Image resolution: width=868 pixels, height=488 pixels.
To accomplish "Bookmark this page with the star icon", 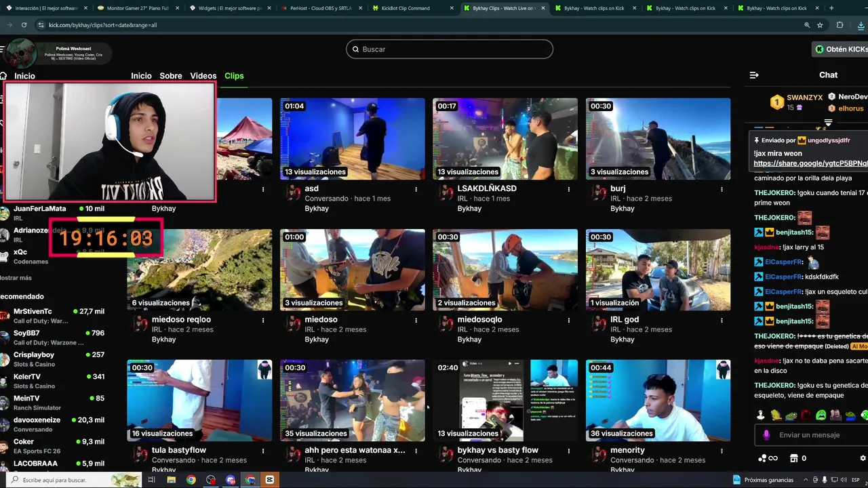I will click(x=820, y=25).
